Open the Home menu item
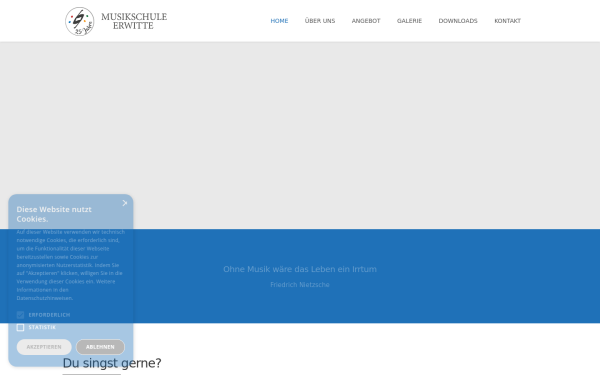This screenshot has width=600, height=375. [279, 21]
